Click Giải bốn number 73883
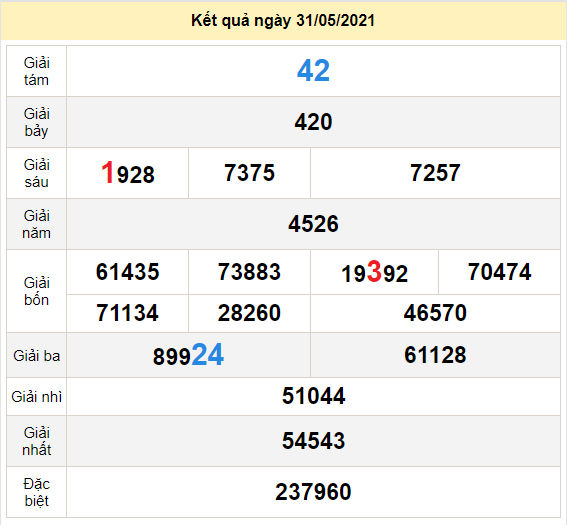The height and width of the screenshot is (525, 567). pyautogui.click(x=250, y=272)
